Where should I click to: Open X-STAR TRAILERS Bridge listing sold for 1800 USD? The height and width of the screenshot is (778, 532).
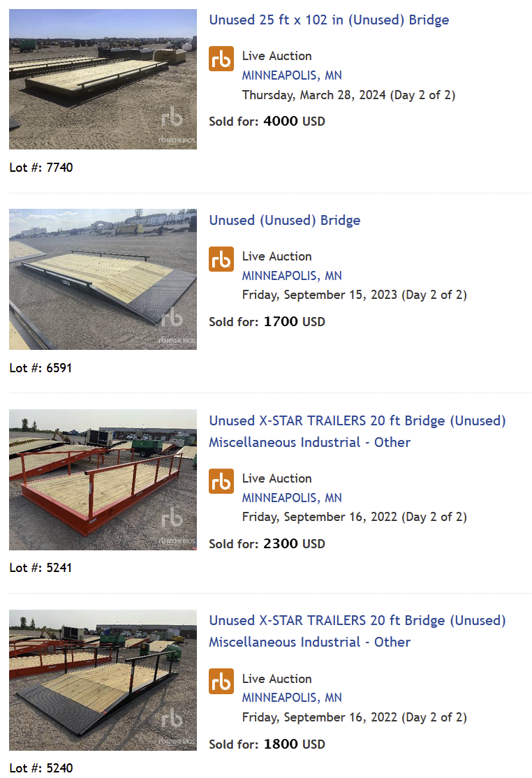click(x=357, y=631)
